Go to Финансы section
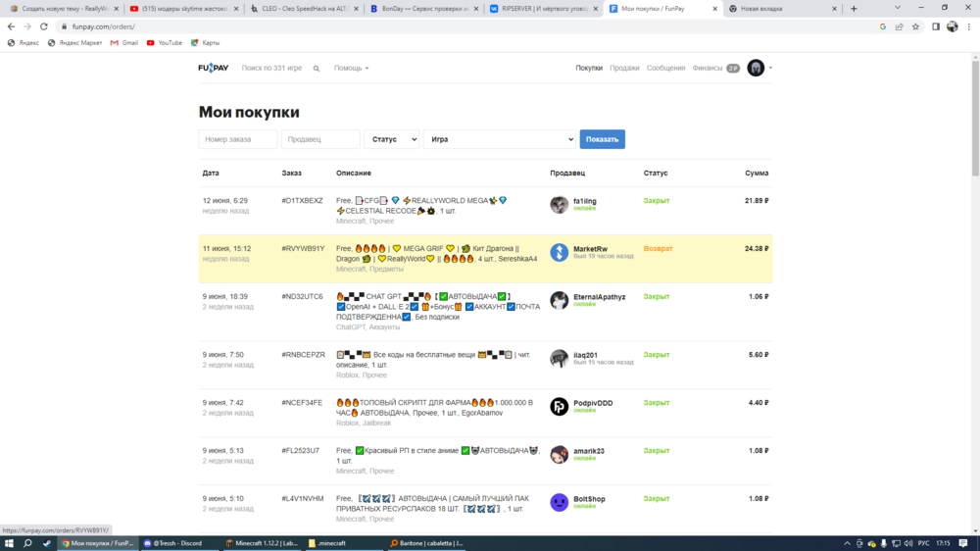The height and width of the screenshot is (551, 980). [x=707, y=69]
